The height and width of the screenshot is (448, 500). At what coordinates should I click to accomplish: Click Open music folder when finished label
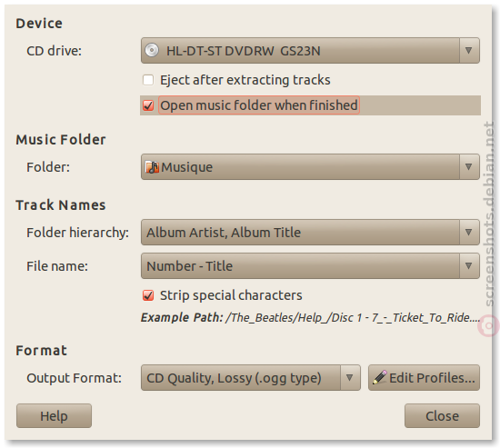[x=259, y=105]
